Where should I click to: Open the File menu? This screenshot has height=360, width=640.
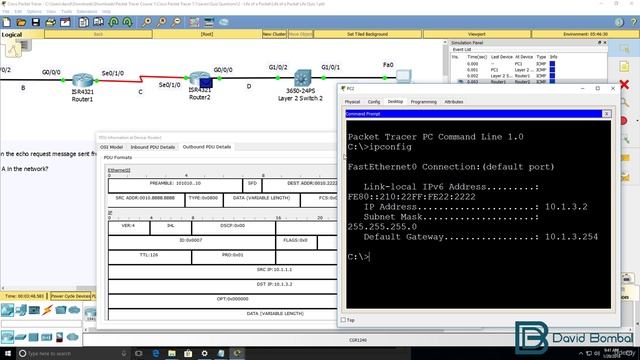[6, 11]
